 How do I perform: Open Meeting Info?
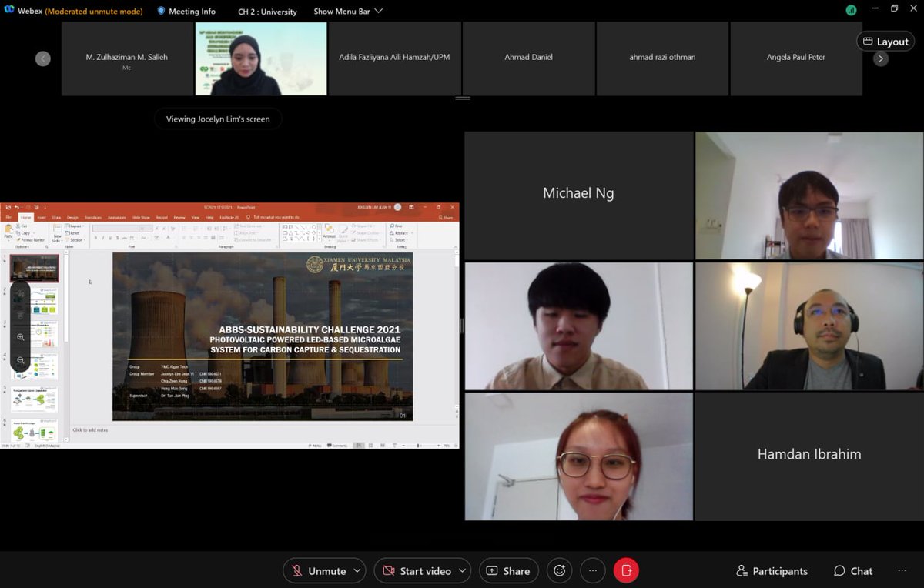[186, 12]
